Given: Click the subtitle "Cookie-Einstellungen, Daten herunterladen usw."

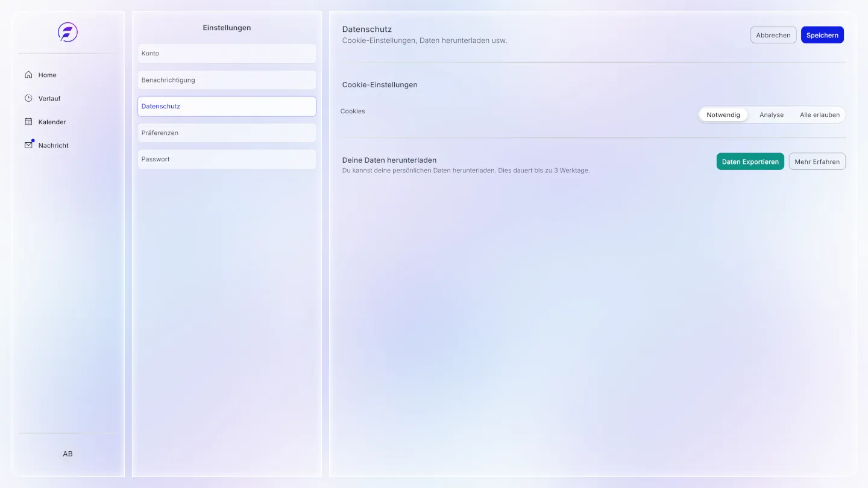Looking at the screenshot, I should tap(425, 41).
